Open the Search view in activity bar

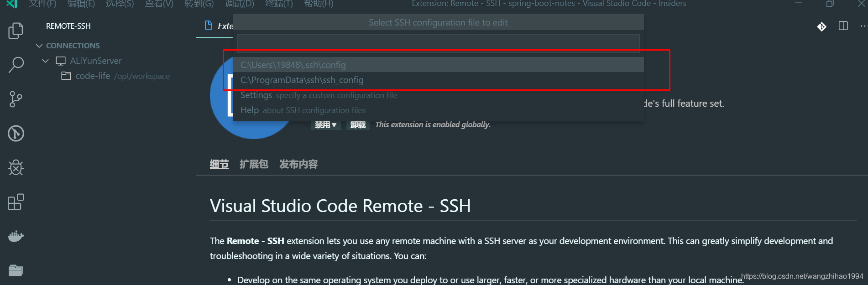(16, 65)
